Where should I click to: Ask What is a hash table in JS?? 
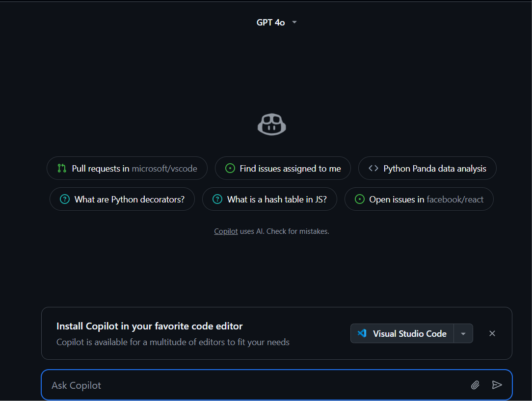(x=269, y=200)
